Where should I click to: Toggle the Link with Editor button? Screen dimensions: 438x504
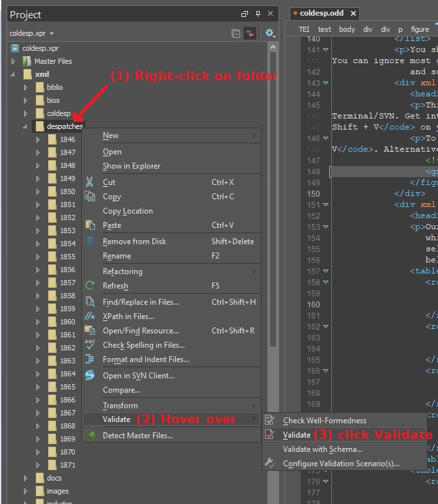[x=250, y=33]
